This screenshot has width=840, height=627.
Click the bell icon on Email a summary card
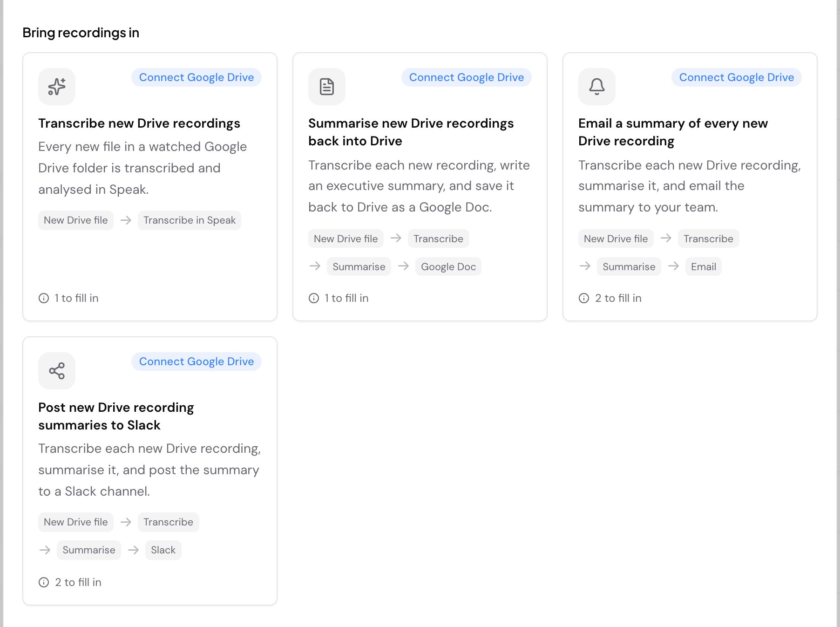[x=597, y=87]
